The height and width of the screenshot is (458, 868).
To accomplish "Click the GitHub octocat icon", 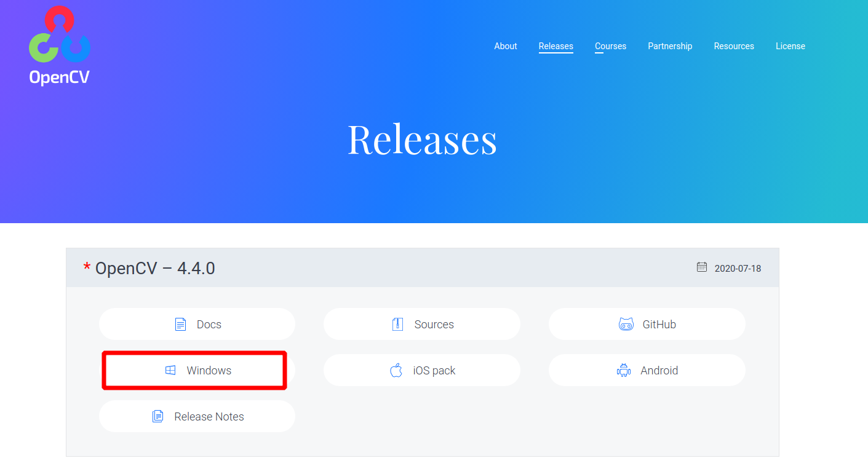I will tap(626, 324).
